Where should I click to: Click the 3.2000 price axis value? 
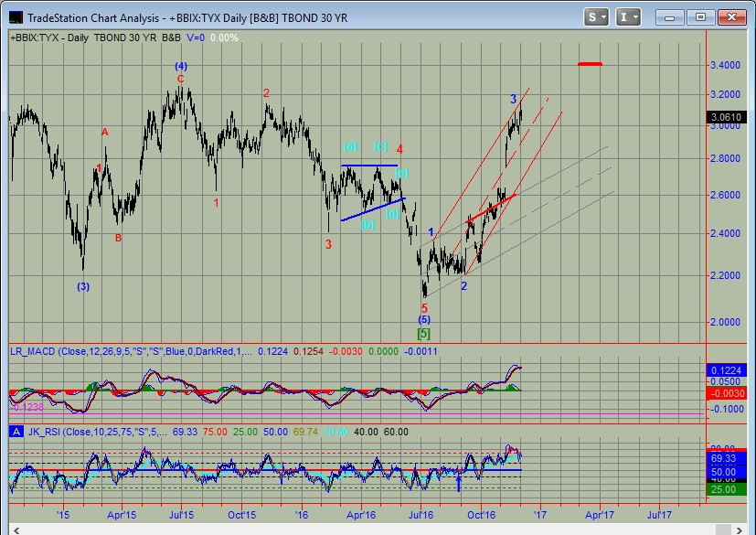[725, 94]
